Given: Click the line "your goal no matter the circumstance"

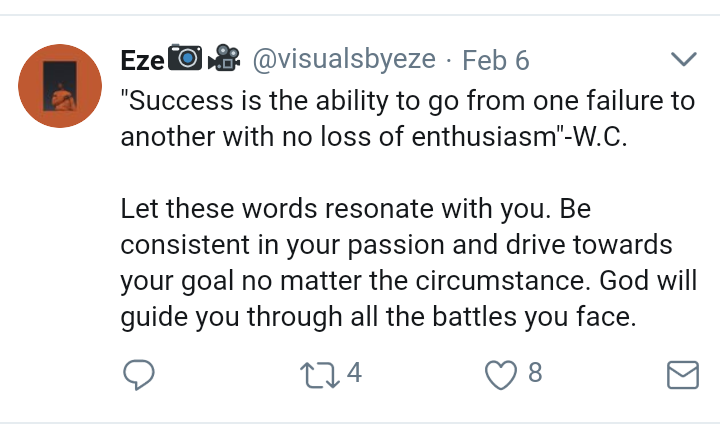Looking at the screenshot, I should [380, 282].
